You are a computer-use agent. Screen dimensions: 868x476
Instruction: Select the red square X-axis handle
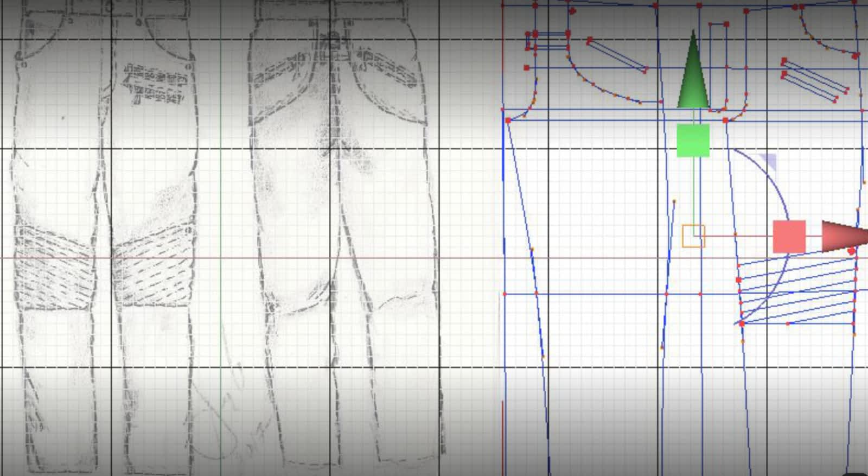pos(789,236)
